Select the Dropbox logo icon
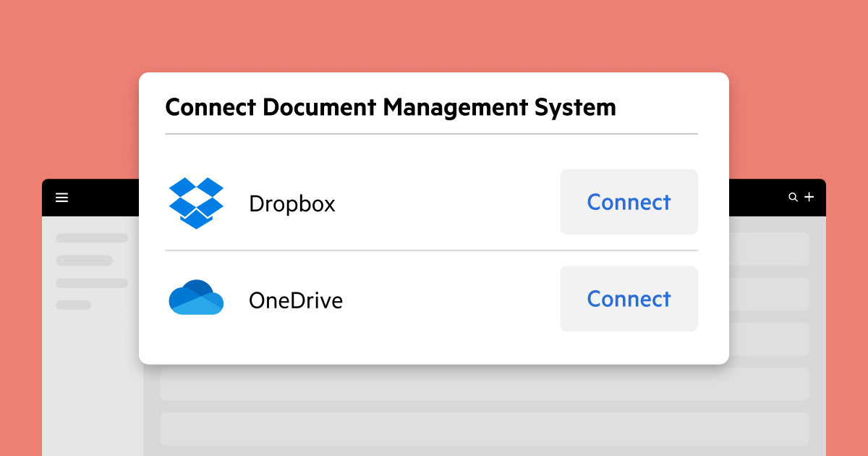The height and width of the screenshot is (456, 868). click(196, 203)
